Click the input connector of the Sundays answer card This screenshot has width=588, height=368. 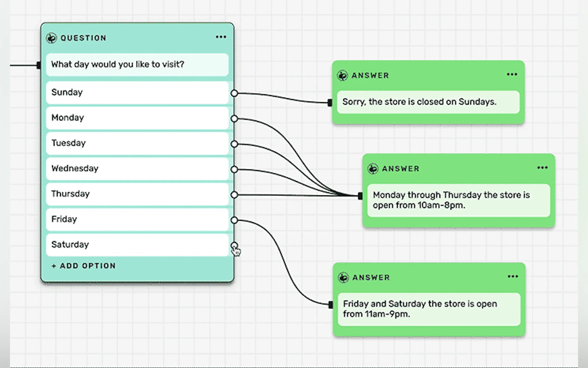click(330, 103)
